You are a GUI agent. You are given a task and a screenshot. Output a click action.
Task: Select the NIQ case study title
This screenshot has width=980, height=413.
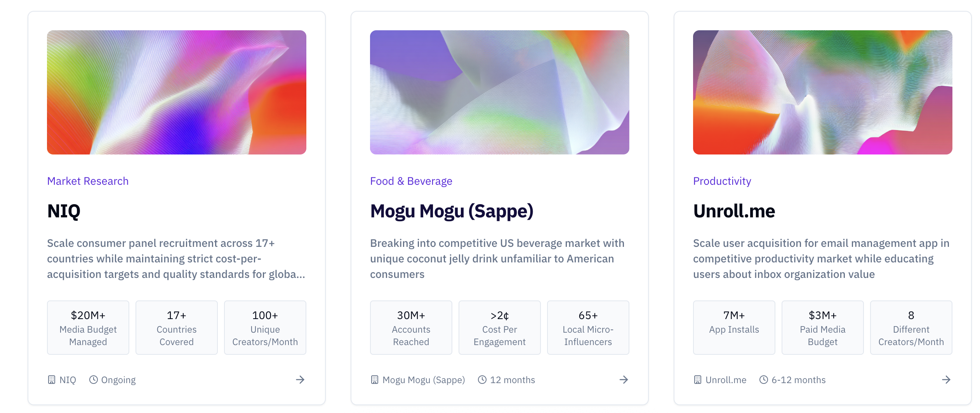(64, 212)
